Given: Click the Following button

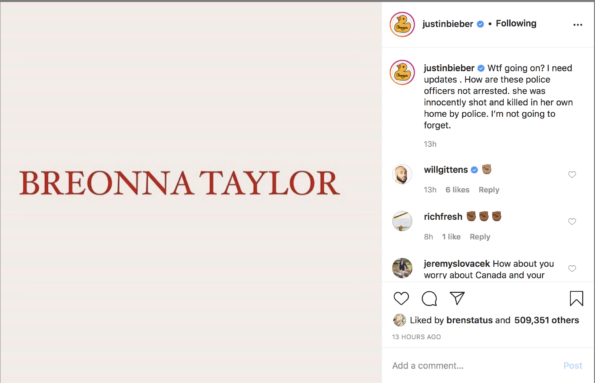Looking at the screenshot, I should coord(516,24).
